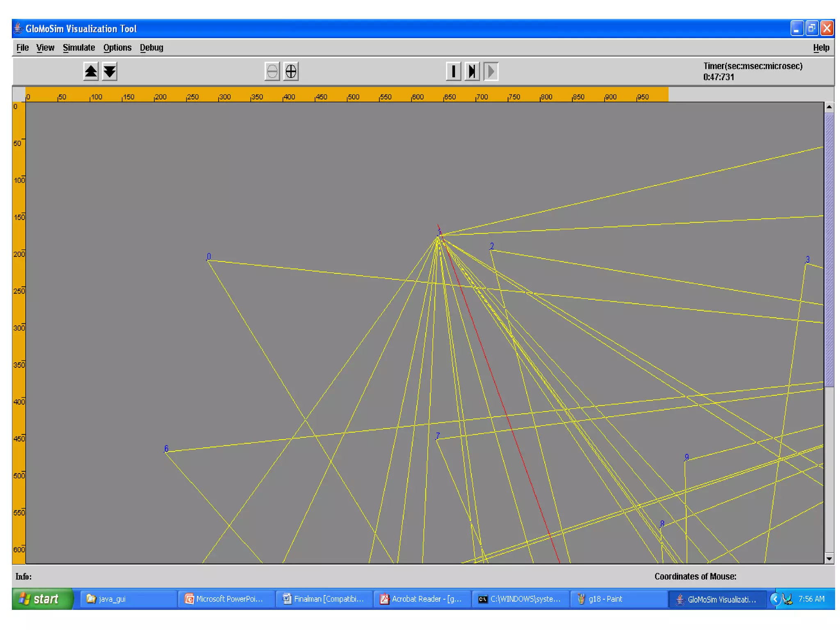This screenshot has height=630, width=840.
Task: Pause the simulation playback
Action: [453, 71]
